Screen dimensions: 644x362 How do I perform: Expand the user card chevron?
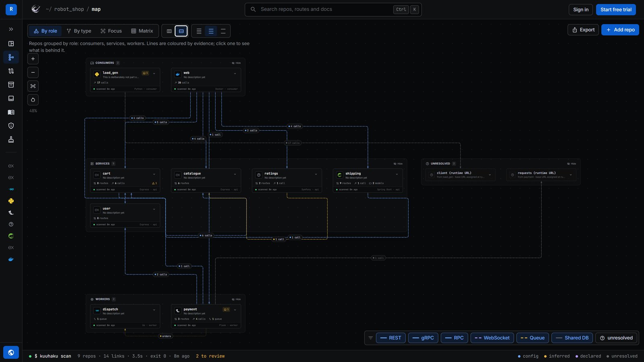click(154, 209)
